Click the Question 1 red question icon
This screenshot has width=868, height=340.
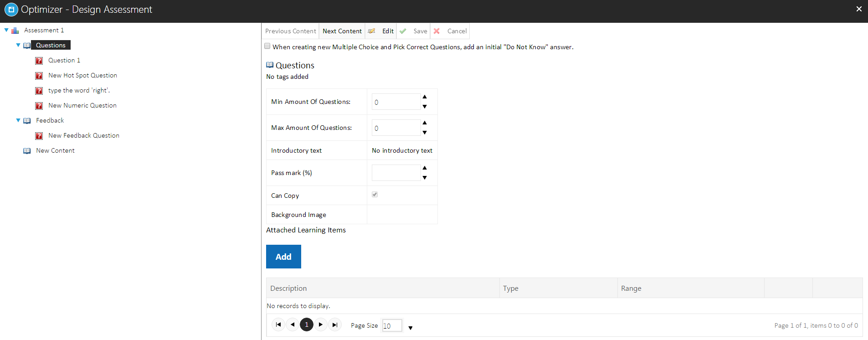[x=39, y=61]
